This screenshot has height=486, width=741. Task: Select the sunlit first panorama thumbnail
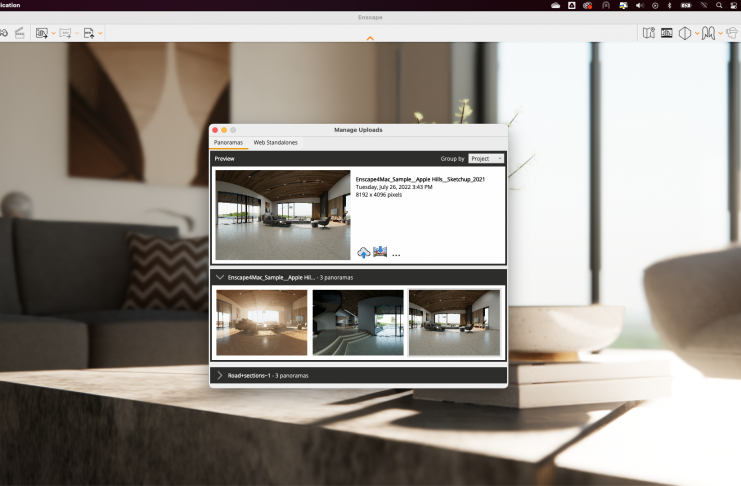261,323
